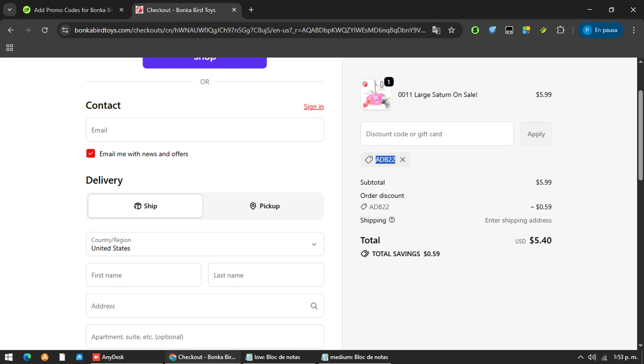644x364 pixels.
Task: Expand the Country/Region dropdown
Action: tap(205, 244)
